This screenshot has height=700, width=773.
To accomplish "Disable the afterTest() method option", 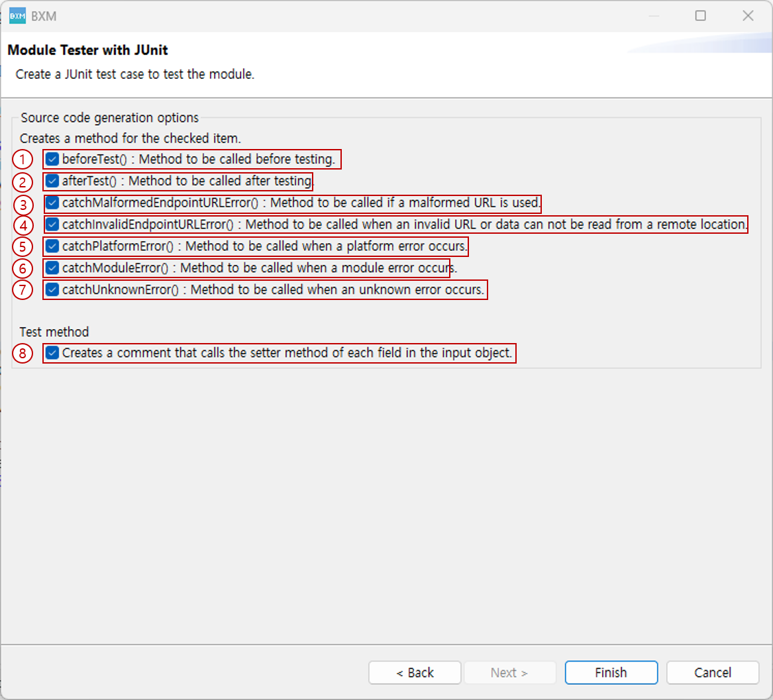I will pyautogui.click(x=52, y=181).
